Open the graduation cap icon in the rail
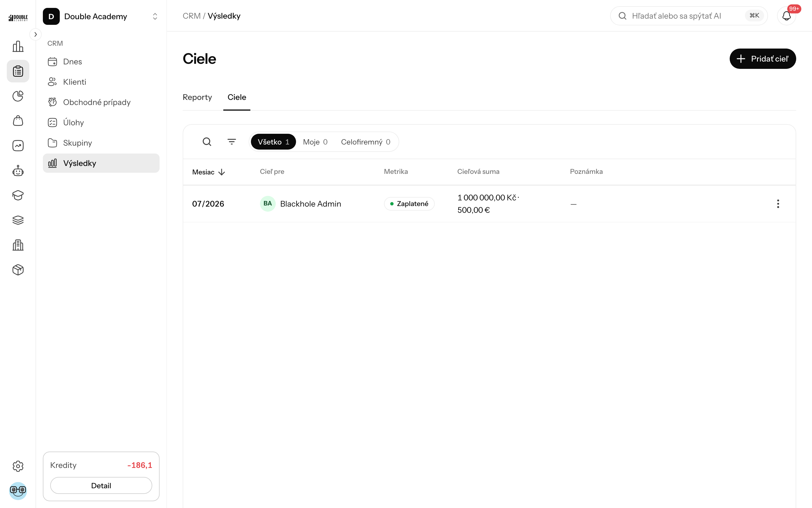The width and height of the screenshot is (812, 508). 18,195
